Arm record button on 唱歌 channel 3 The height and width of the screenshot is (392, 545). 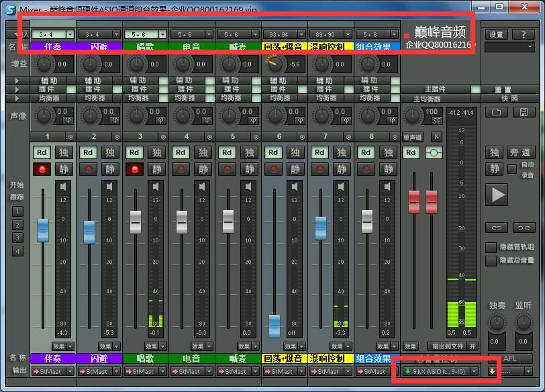pyautogui.click(x=134, y=169)
